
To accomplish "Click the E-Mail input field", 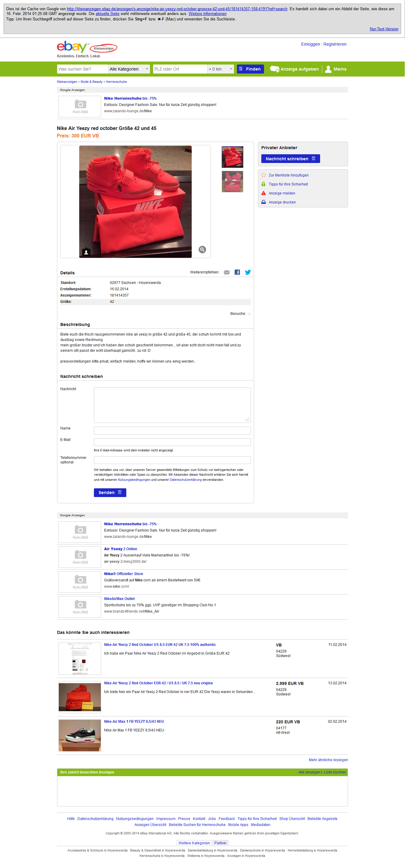I will [172, 442].
